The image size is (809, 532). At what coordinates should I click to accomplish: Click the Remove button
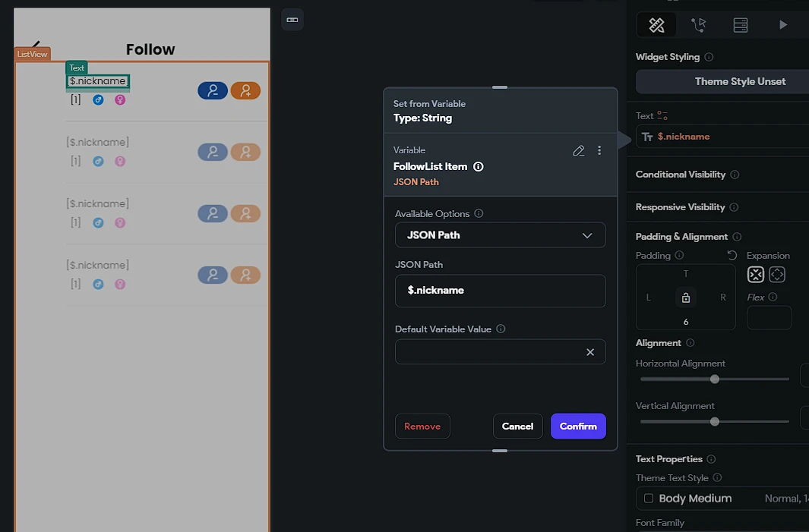[x=422, y=427]
